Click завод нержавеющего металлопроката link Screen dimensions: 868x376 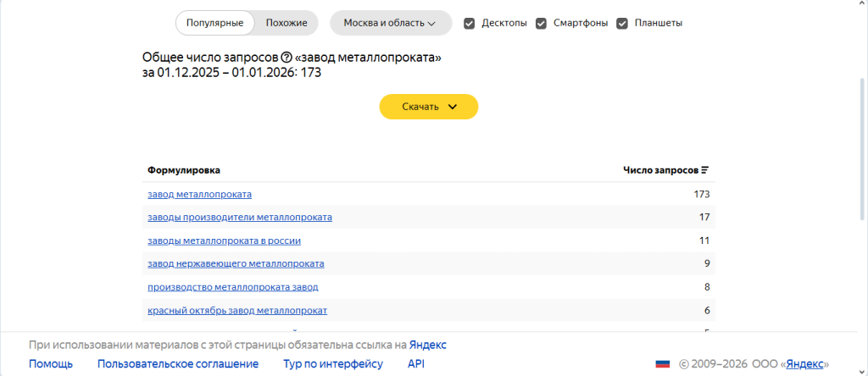click(x=236, y=263)
